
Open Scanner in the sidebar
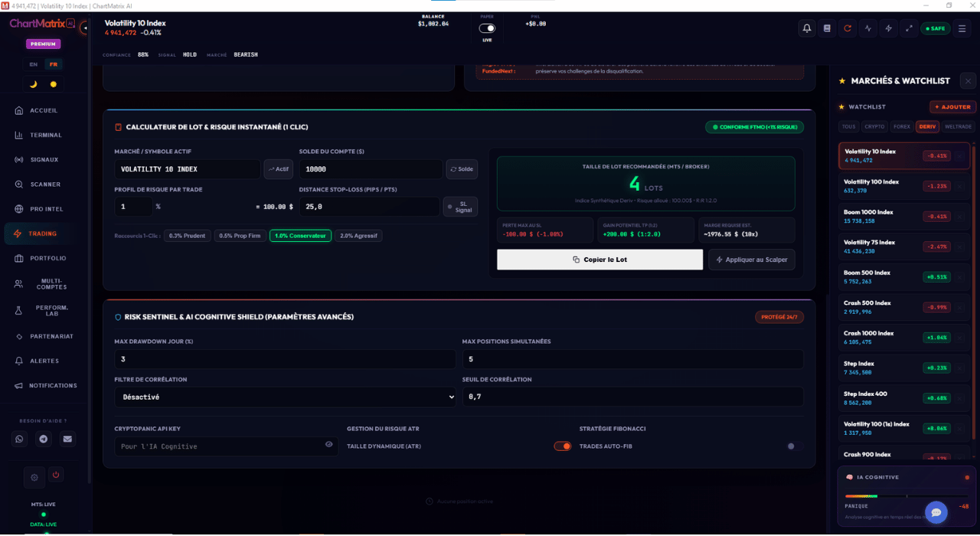click(x=44, y=185)
